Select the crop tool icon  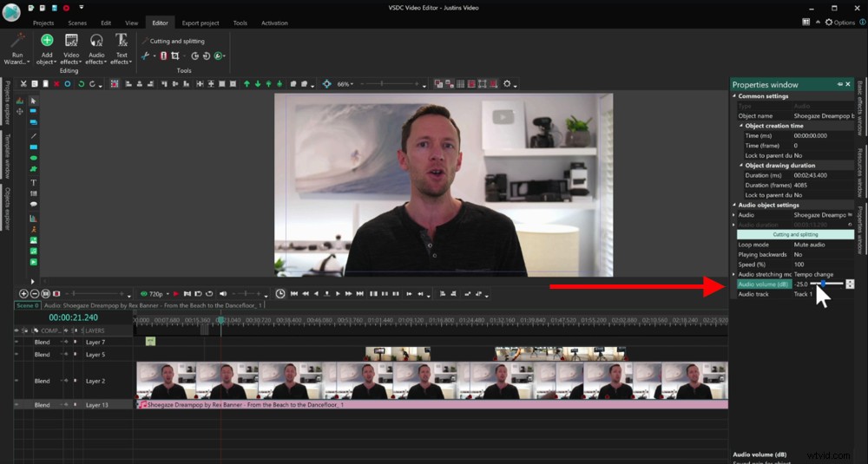click(175, 56)
